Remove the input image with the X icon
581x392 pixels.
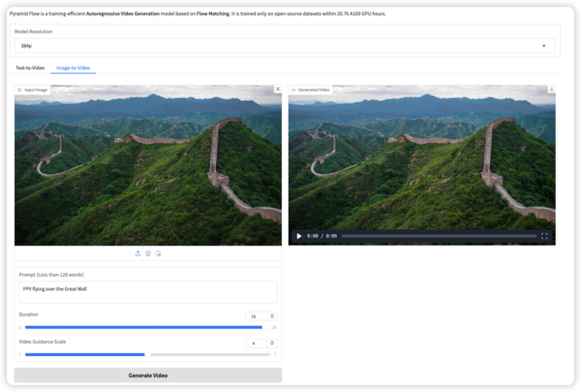tap(278, 89)
